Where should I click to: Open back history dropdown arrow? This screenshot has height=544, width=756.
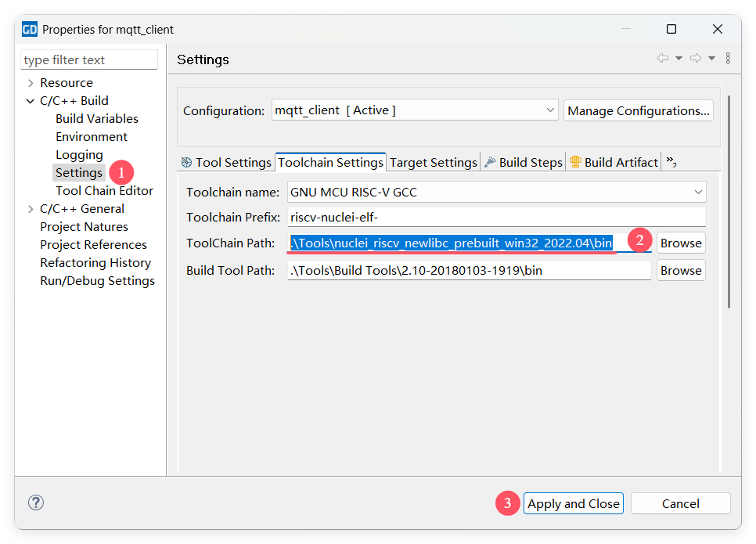679,59
